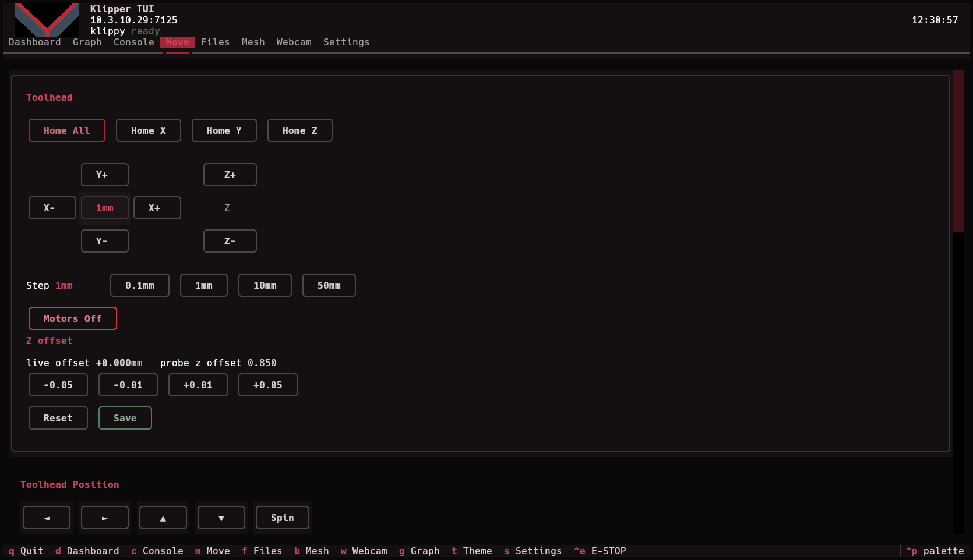Click the down triangle view button
Screen dimensions: 973x560
click(x=221, y=518)
